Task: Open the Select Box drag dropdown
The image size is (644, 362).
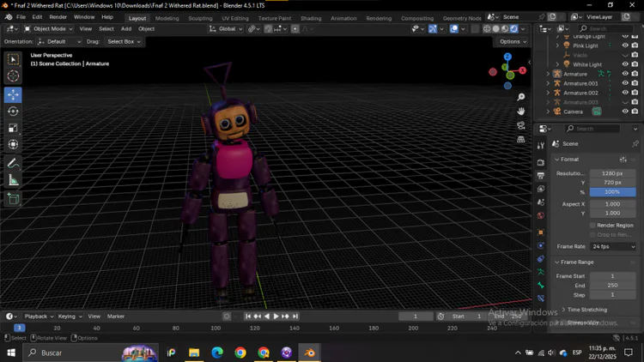Action: coord(124,41)
